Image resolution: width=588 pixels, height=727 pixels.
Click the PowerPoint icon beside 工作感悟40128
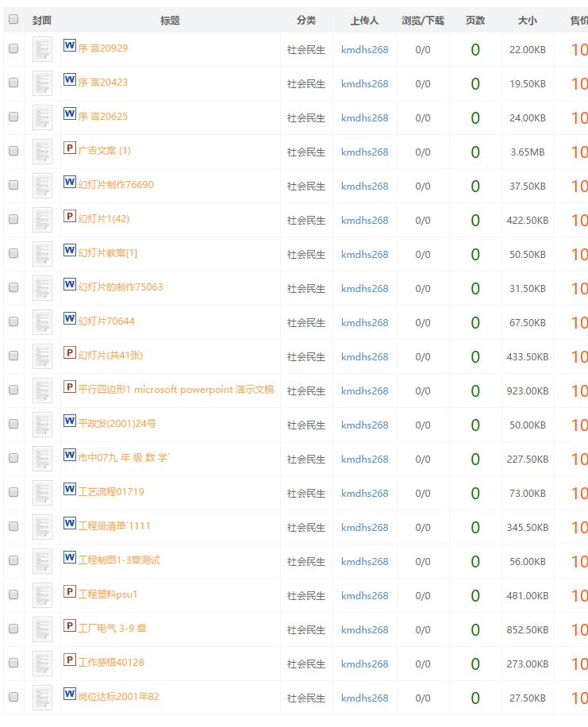point(70,660)
